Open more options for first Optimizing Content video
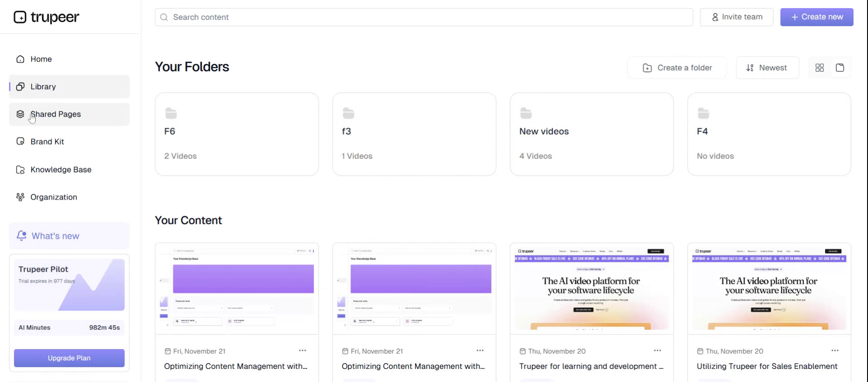Screen dimensions: 868x382 [x=302, y=350]
